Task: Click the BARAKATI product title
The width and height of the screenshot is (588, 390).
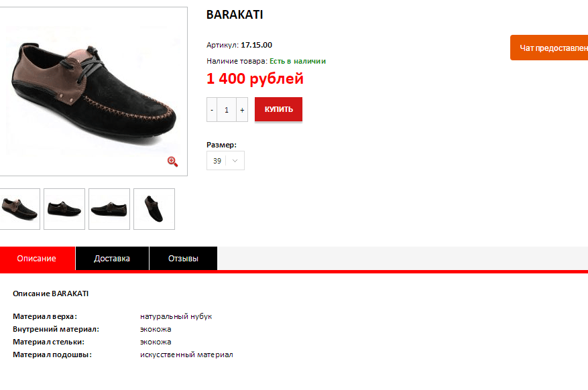Action: tap(235, 15)
